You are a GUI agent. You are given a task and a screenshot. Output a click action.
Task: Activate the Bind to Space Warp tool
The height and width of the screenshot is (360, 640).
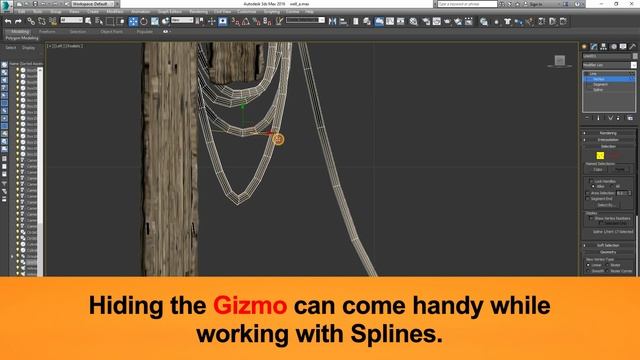click(x=53, y=21)
